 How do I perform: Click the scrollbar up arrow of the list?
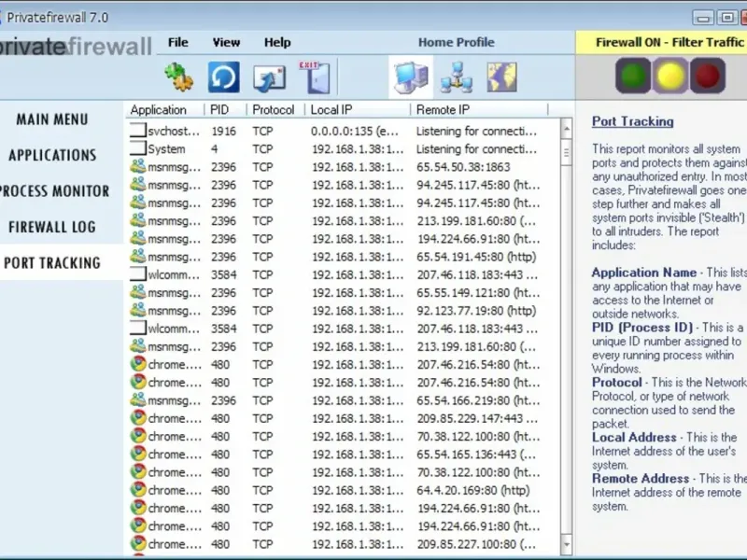[567, 128]
